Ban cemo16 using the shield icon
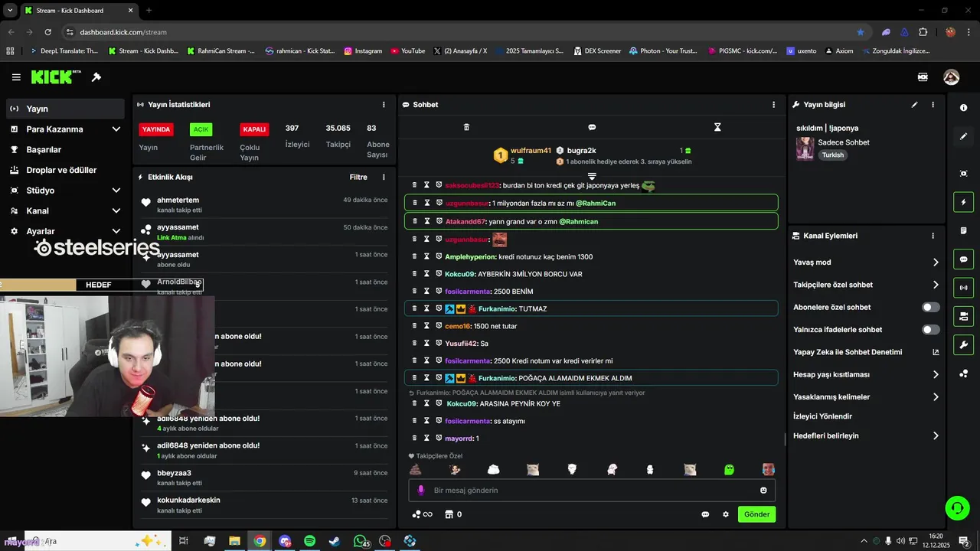Screen dimensions: 980x551 (x=439, y=326)
